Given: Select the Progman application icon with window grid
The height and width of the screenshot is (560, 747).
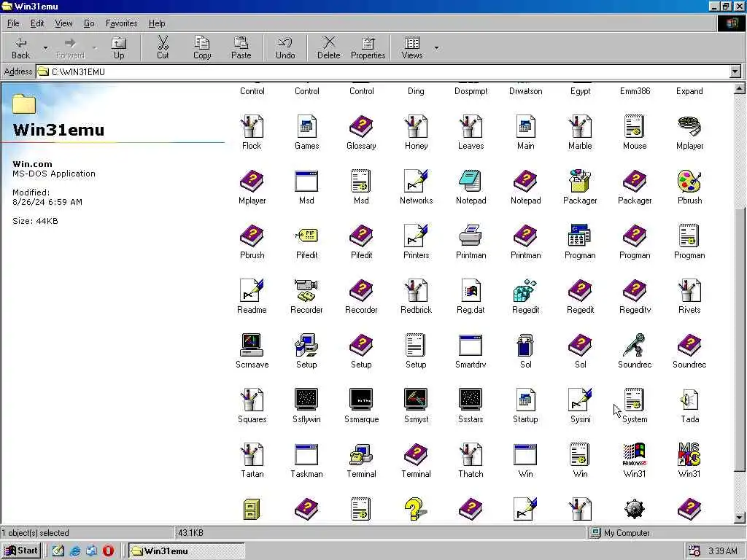Looking at the screenshot, I should click(580, 236).
